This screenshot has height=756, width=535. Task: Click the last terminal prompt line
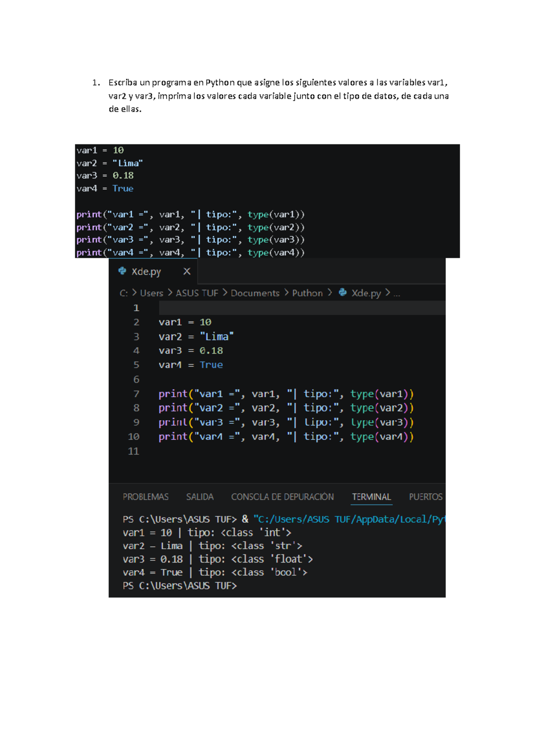180,586
